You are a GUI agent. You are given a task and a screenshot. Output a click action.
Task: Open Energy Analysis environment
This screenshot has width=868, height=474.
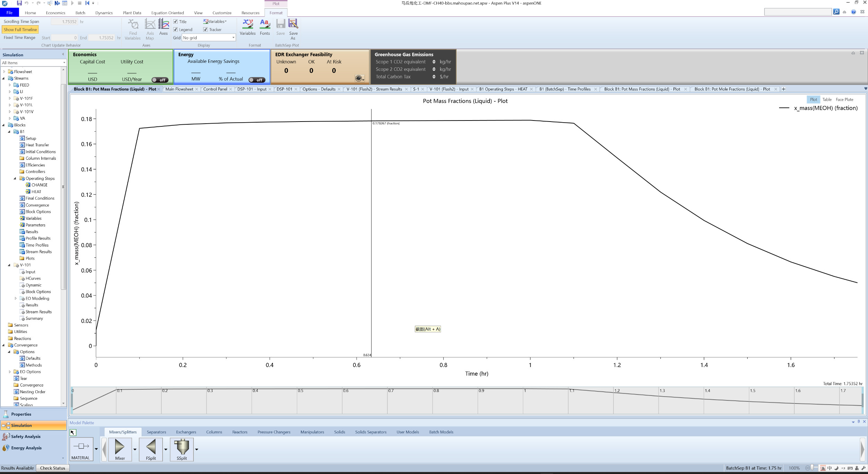[34, 448]
